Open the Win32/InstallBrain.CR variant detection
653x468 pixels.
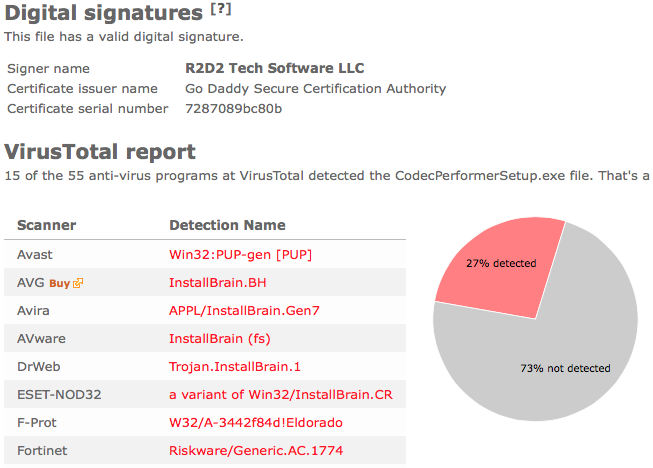(281, 394)
